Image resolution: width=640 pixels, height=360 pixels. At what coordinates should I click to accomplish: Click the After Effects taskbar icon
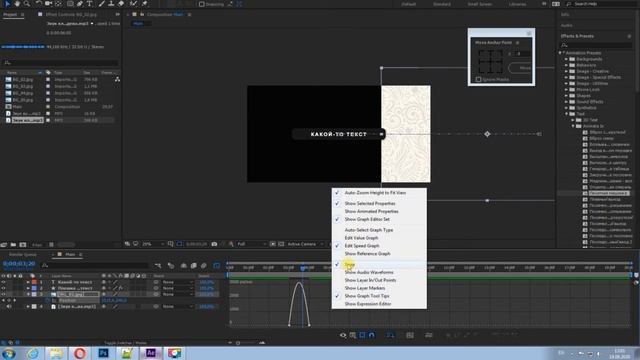(x=151, y=353)
